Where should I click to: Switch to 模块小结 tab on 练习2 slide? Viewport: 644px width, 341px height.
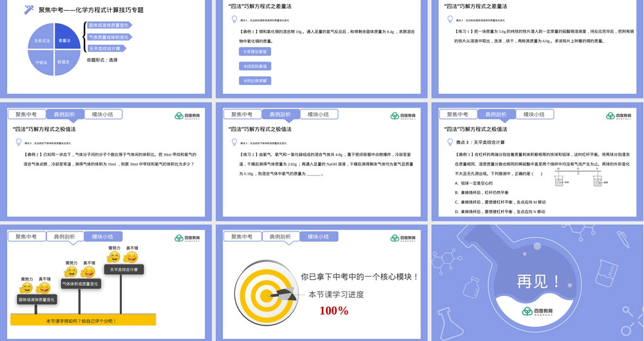(x=318, y=114)
